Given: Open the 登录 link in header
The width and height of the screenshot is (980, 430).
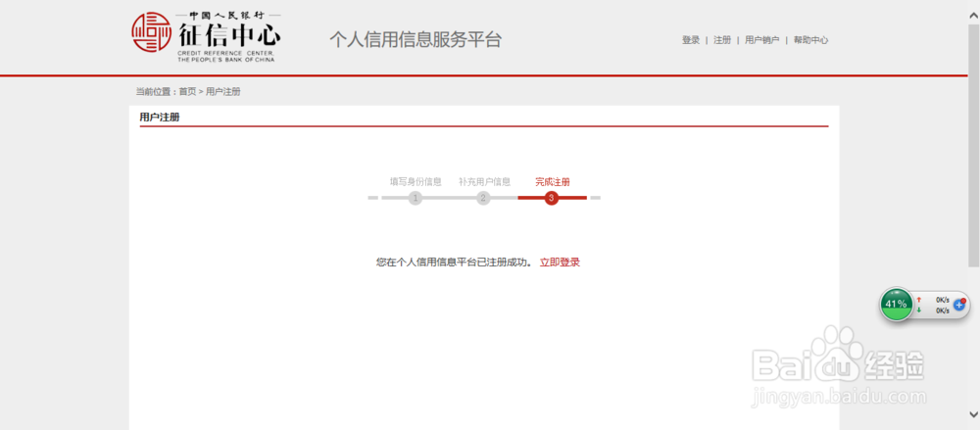Looking at the screenshot, I should [x=691, y=40].
